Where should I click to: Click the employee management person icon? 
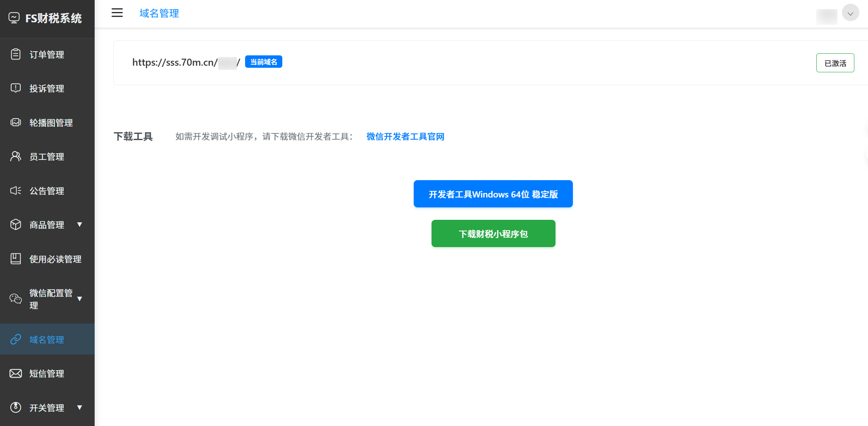pyautogui.click(x=16, y=156)
